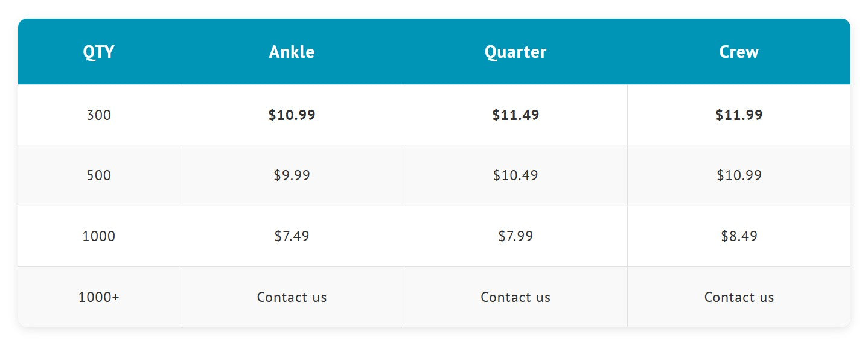Select the 1000 quantity cell
Viewport: 868px width, 346px height.
click(x=99, y=236)
